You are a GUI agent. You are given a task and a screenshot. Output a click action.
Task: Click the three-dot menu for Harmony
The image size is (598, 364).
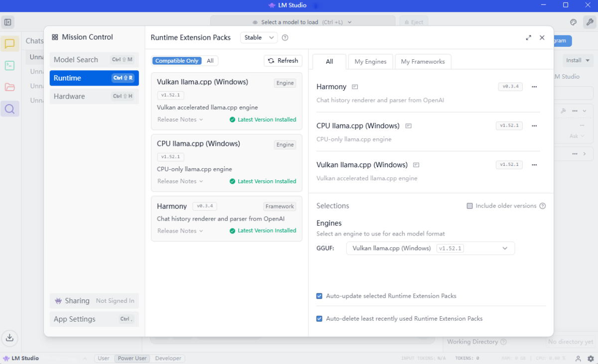(x=534, y=87)
